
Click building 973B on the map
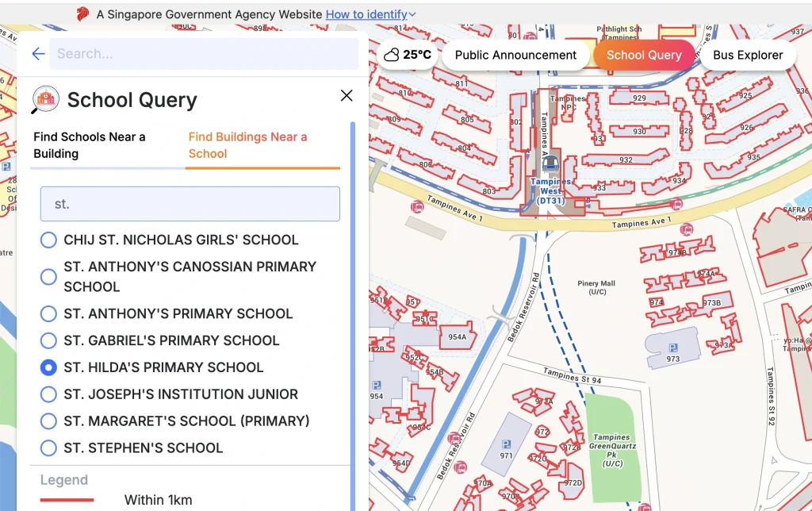point(711,302)
